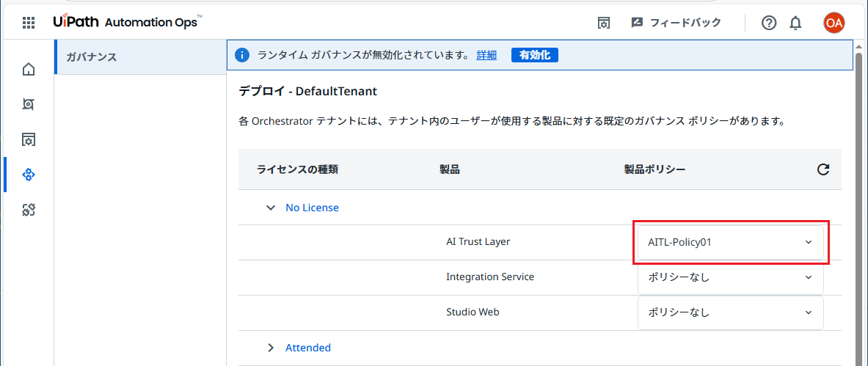Screen dimensions: 868x366
Task: Click the フィードバック button
Action: click(676, 23)
